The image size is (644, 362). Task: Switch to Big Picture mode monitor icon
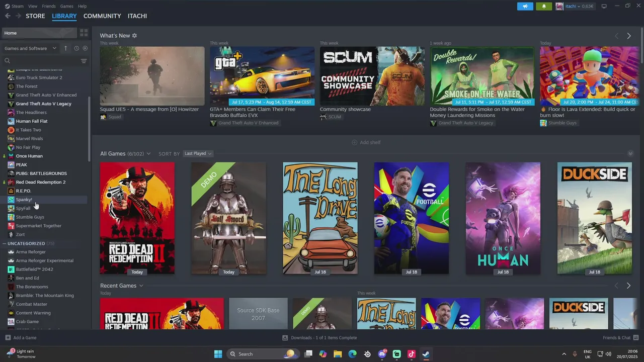pyautogui.click(x=604, y=6)
